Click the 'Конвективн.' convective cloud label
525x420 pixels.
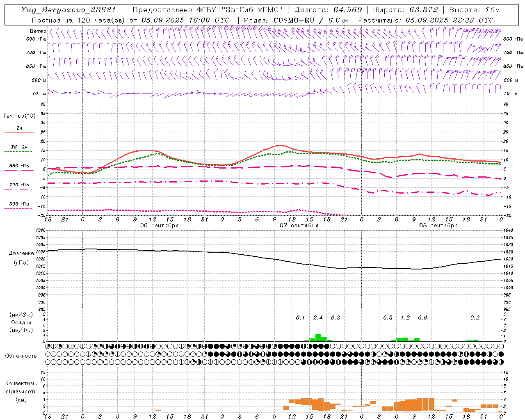[21, 383]
